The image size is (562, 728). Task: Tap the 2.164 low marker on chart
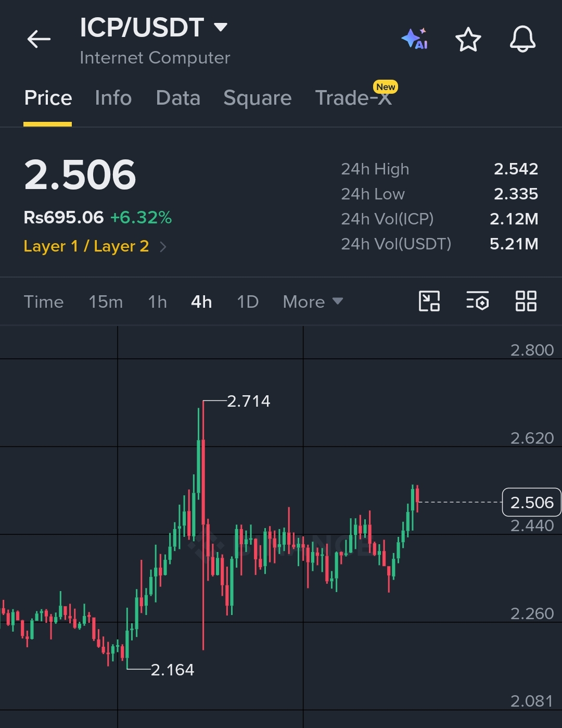(172, 670)
